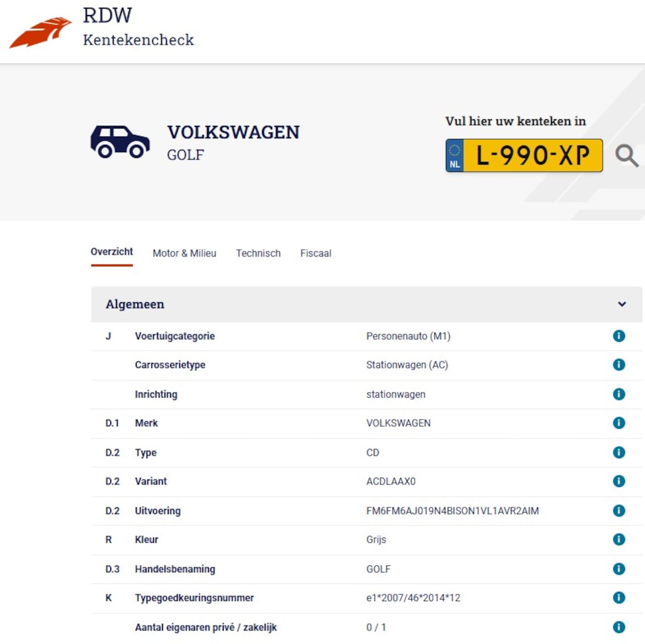
Task: Open info icon next to Carrosserietype
Action: [619, 365]
